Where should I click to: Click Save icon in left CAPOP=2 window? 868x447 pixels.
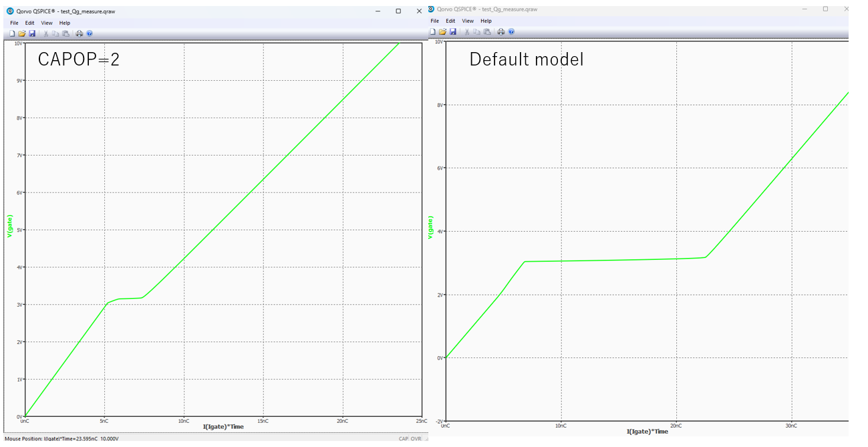click(x=31, y=33)
